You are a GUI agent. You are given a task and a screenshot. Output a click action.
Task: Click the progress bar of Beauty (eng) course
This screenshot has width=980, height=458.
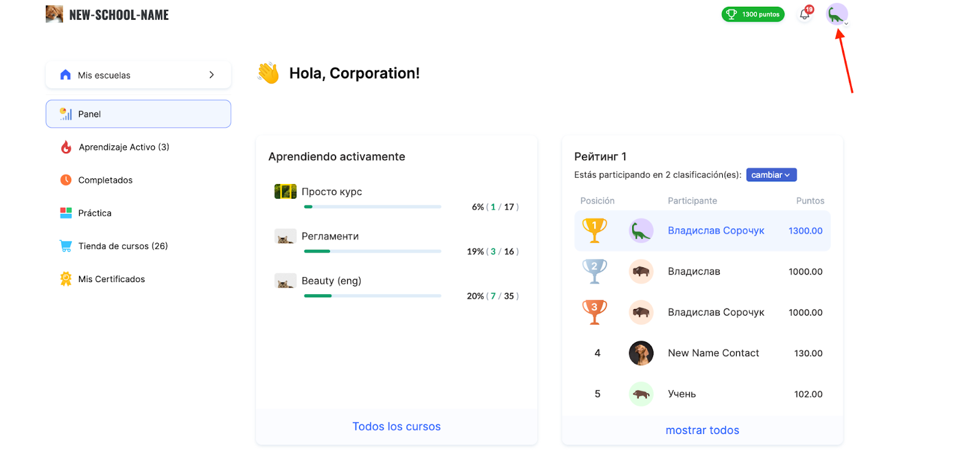372,296
